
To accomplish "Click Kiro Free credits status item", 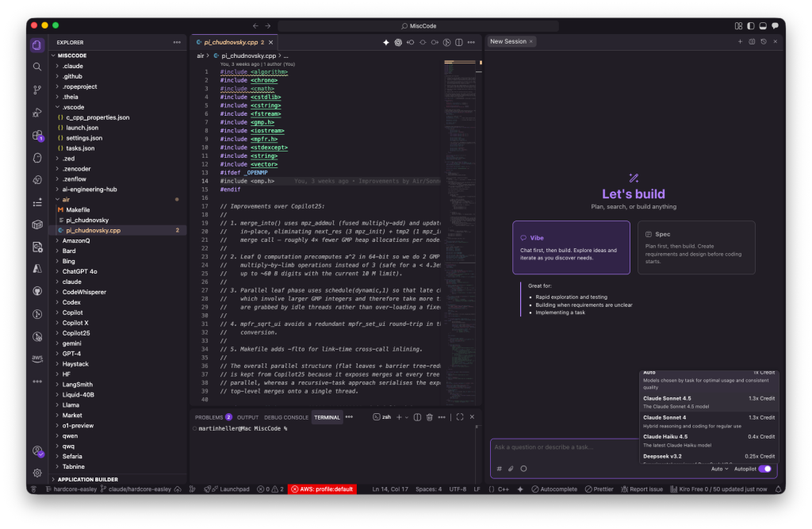I will coord(718,489).
